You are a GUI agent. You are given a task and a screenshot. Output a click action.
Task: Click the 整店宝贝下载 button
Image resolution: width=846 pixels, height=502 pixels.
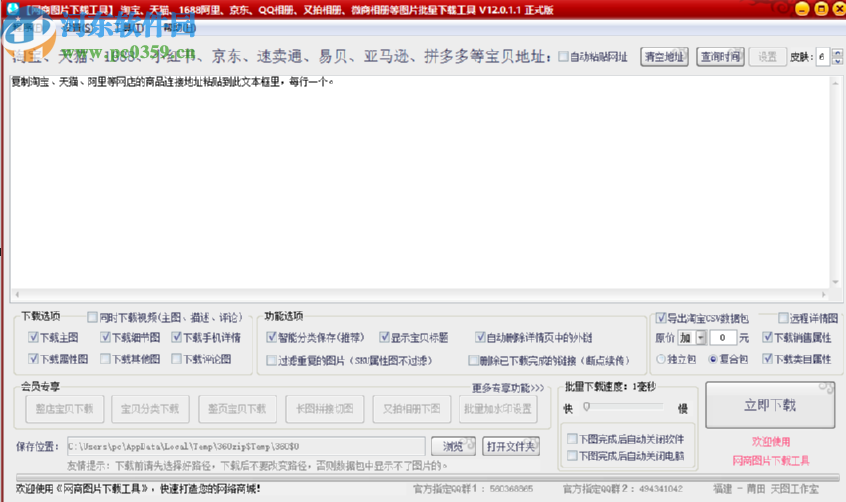pyautogui.click(x=64, y=409)
